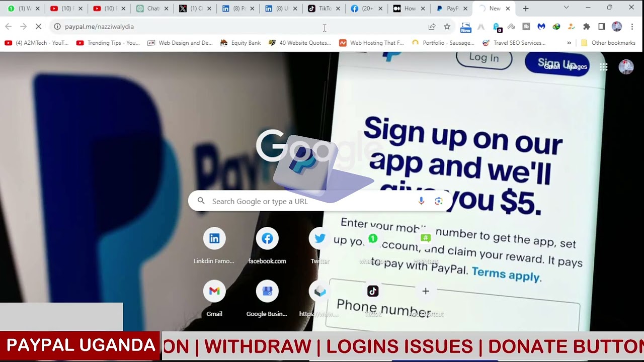The width and height of the screenshot is (644, 362).
Task: Open the Tiktok shortcut tile
Action: point(373,299)
